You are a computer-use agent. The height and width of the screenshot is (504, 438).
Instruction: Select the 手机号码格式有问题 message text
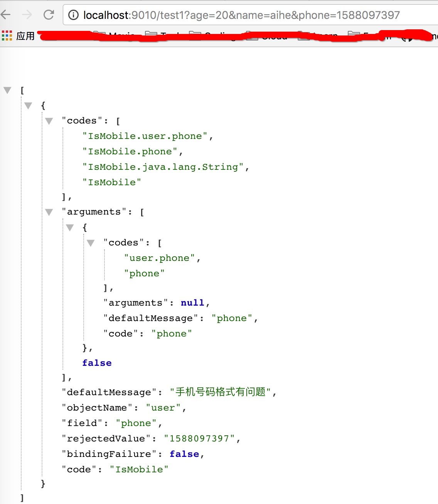[221, 392]
